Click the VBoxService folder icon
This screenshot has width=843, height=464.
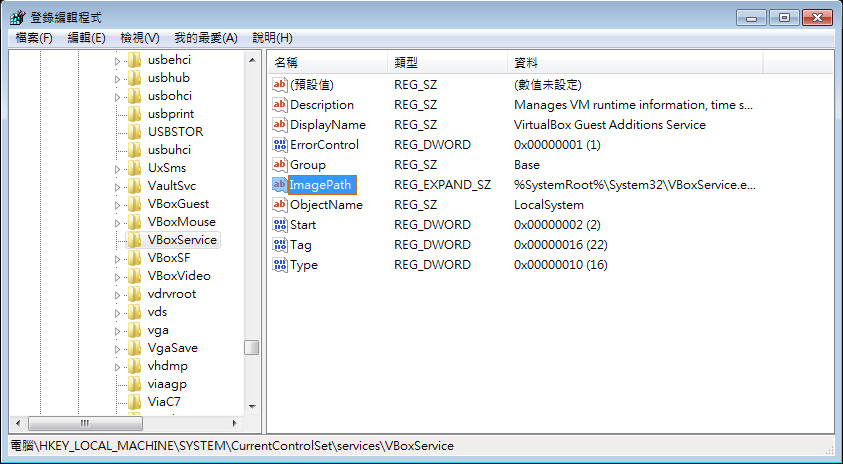[x=134, y=240]
